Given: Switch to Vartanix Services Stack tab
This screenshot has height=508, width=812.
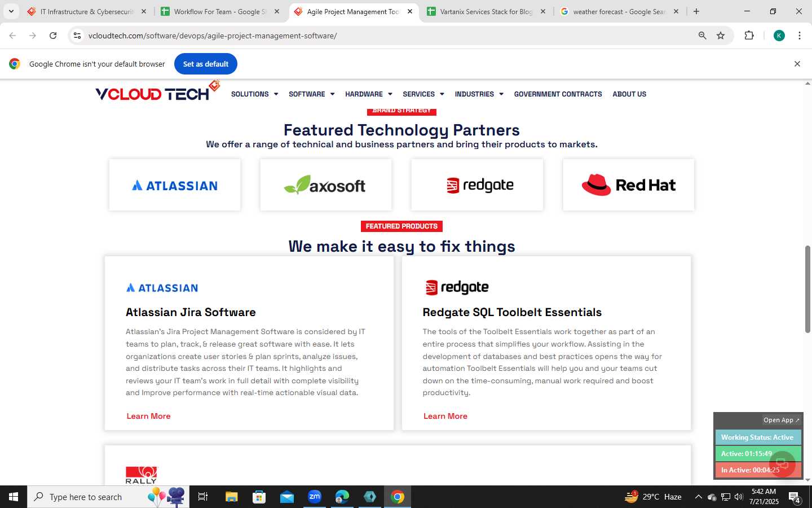Looking at the screenshot, I should pyautogui.click(x=486, y=11).
